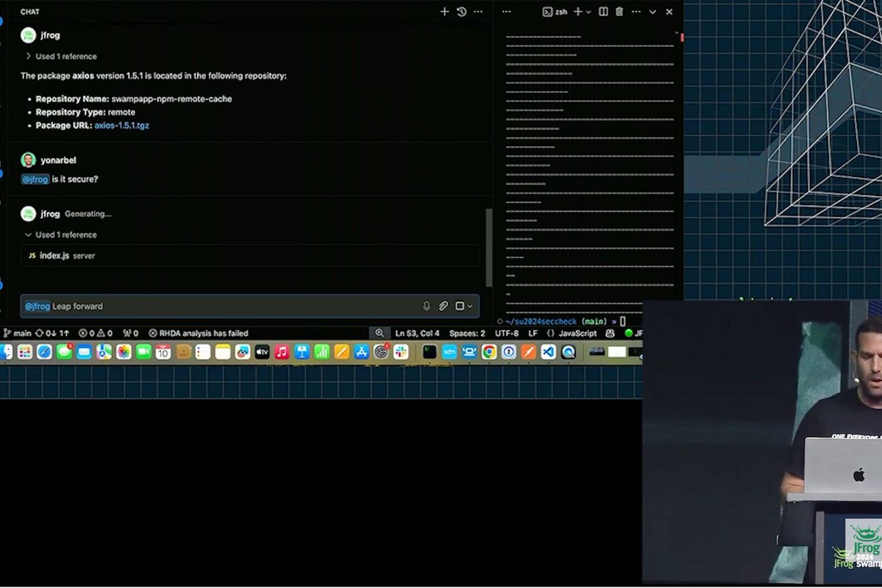The height and width of the screenshot is (588, 882).
Task: Open Music app in dock
Action: 282,352
